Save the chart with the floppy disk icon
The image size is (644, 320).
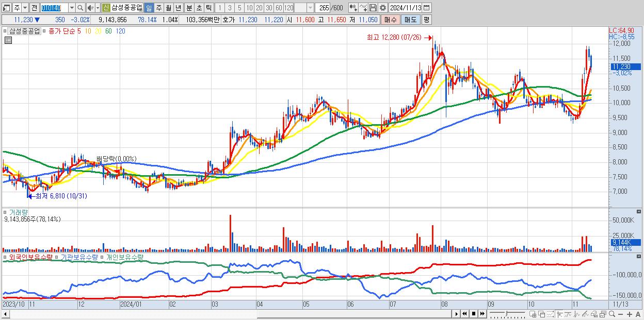(373, 8)
